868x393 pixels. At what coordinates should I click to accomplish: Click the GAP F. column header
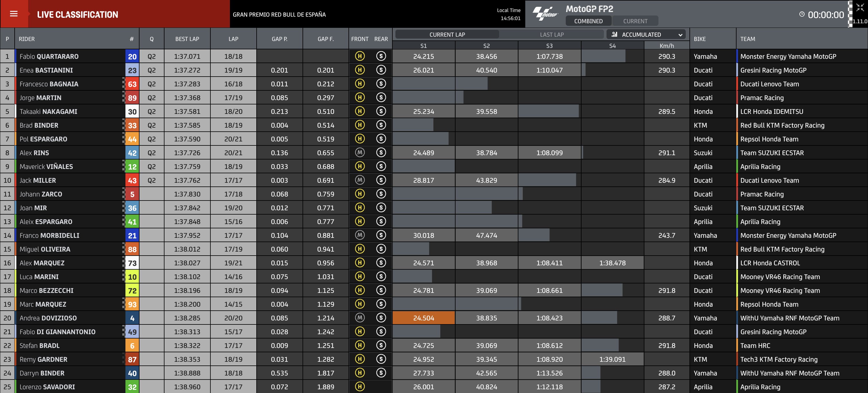[325, 39]
